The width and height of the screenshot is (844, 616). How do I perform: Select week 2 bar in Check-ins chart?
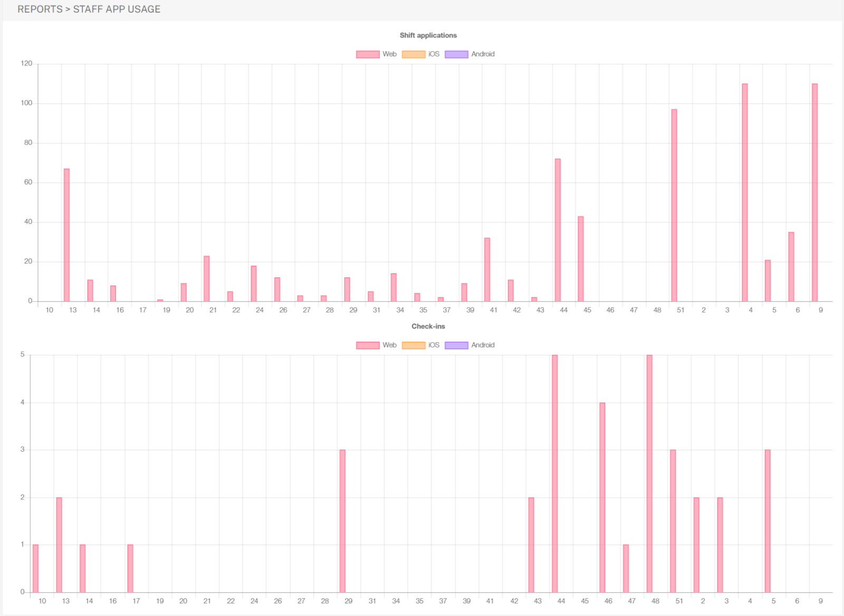(x=696, y=545)
